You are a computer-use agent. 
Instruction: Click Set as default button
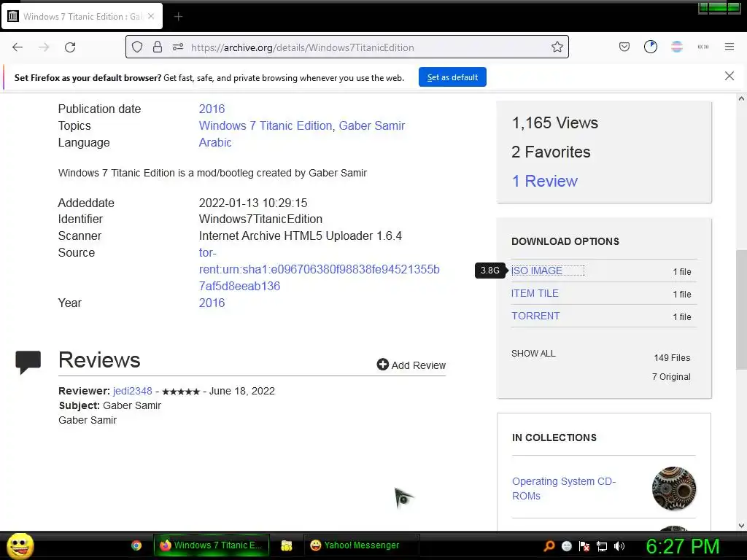tap(452, 77)
